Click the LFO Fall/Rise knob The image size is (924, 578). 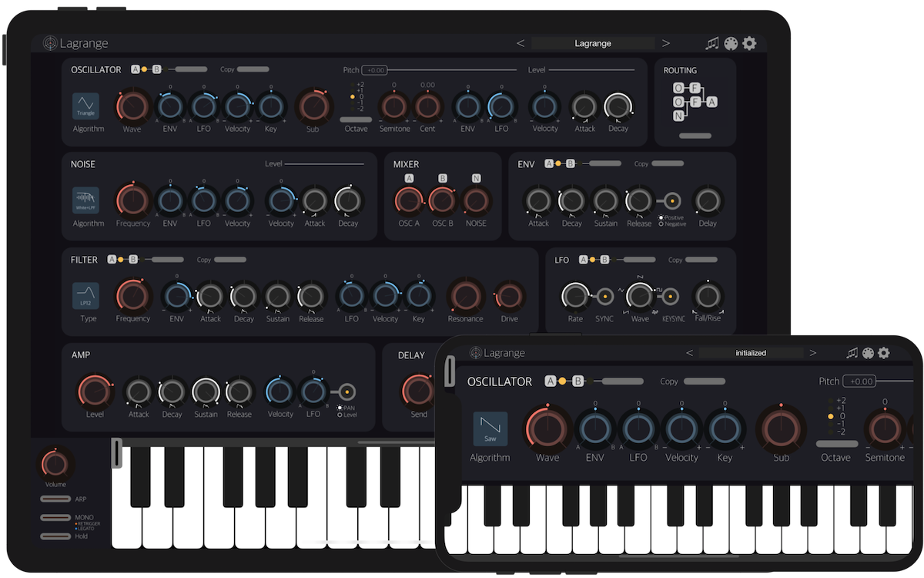pos(708,296)
